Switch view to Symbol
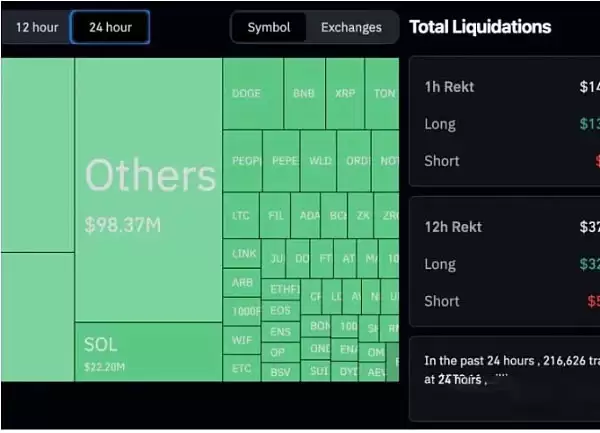 click(x=269, y=27)
